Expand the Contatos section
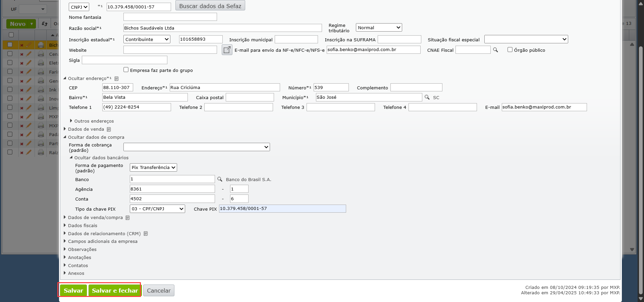 pos(78,266)
